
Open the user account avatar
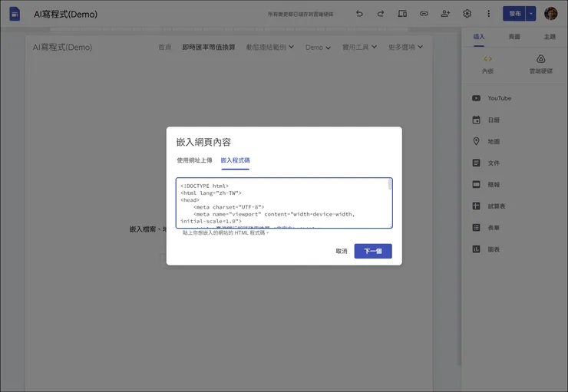tap(550, 14)
